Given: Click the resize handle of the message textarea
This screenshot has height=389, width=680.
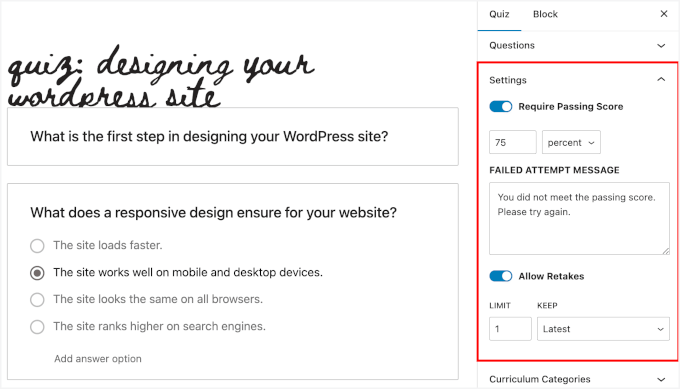Looking at the screenshot, I should (x=666, y=251).
